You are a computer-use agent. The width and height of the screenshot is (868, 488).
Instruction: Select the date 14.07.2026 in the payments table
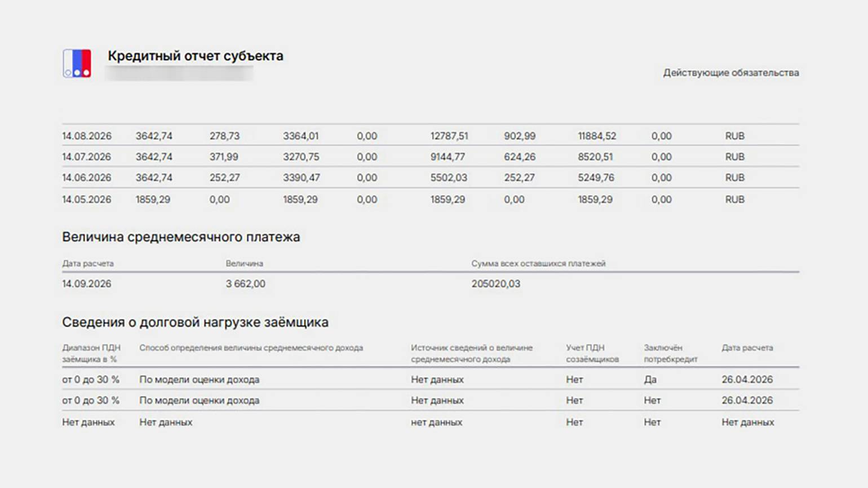(x=87, y=157)
